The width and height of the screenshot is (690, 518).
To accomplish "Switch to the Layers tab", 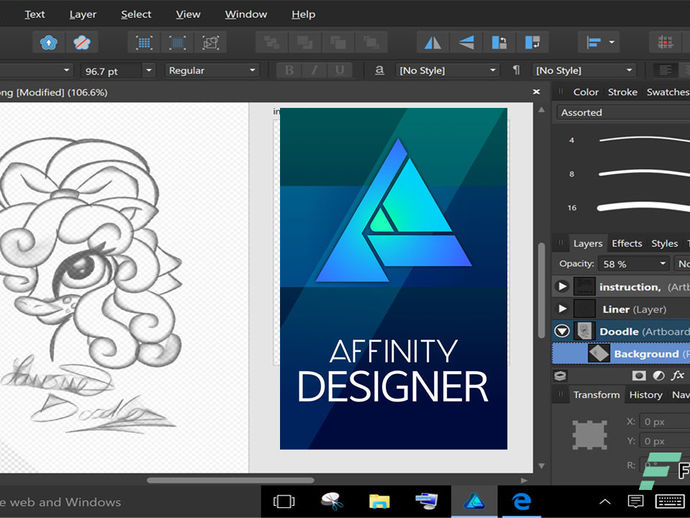I will point(587,243).
